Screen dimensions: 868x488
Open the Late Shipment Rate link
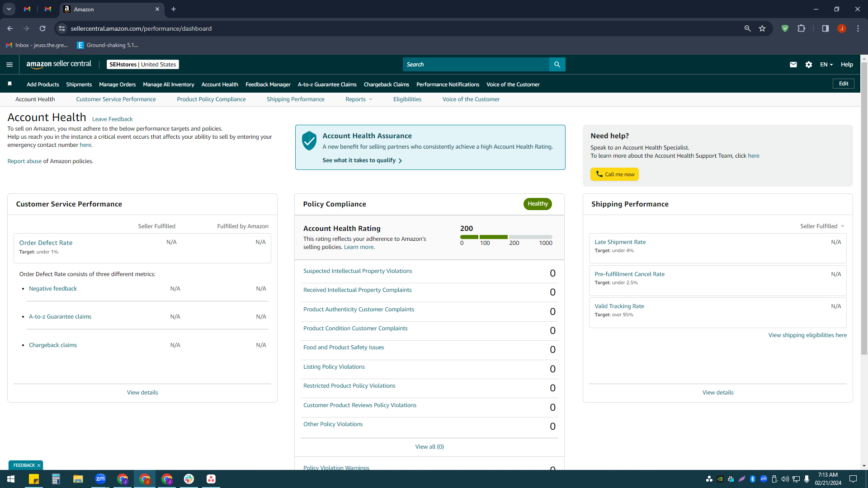coord(620,242)
